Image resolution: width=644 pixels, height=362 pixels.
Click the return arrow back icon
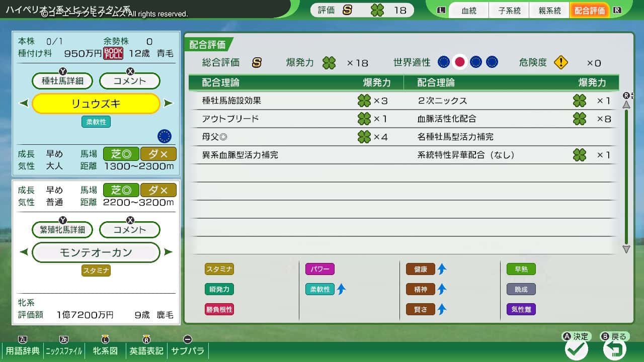615,348
